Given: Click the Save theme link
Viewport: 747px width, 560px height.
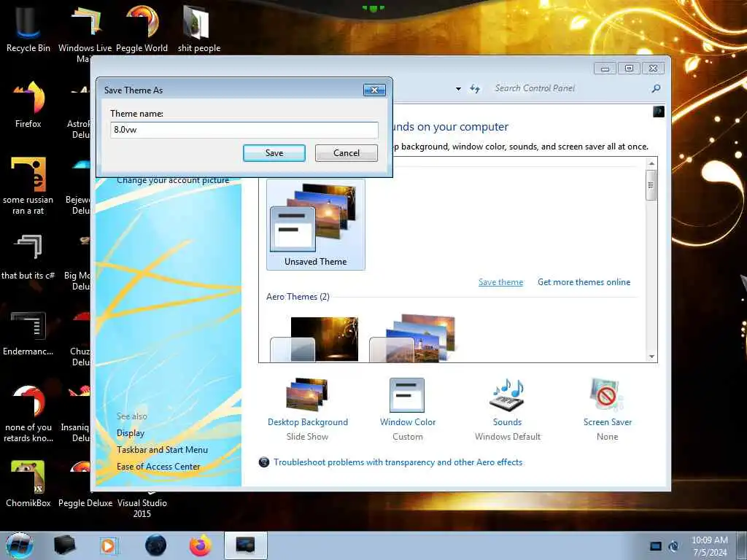Looking at the screenshot, I should (x=500, y=282).
